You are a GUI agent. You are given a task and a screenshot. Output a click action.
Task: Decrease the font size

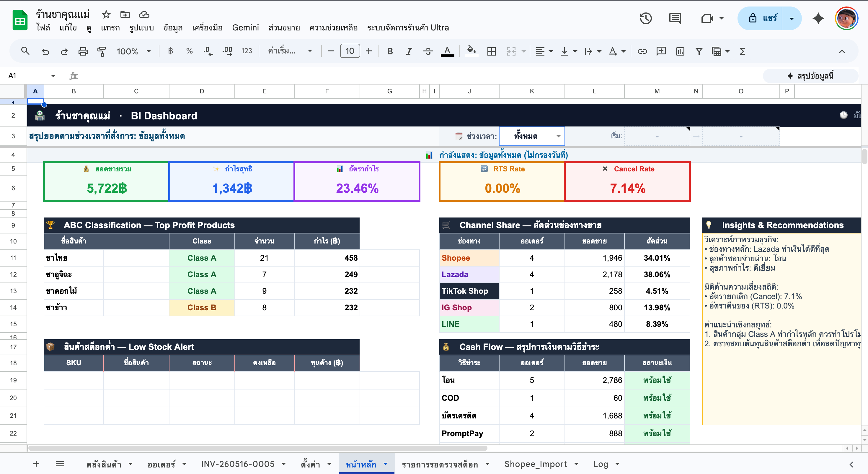(x=331, y=51)
